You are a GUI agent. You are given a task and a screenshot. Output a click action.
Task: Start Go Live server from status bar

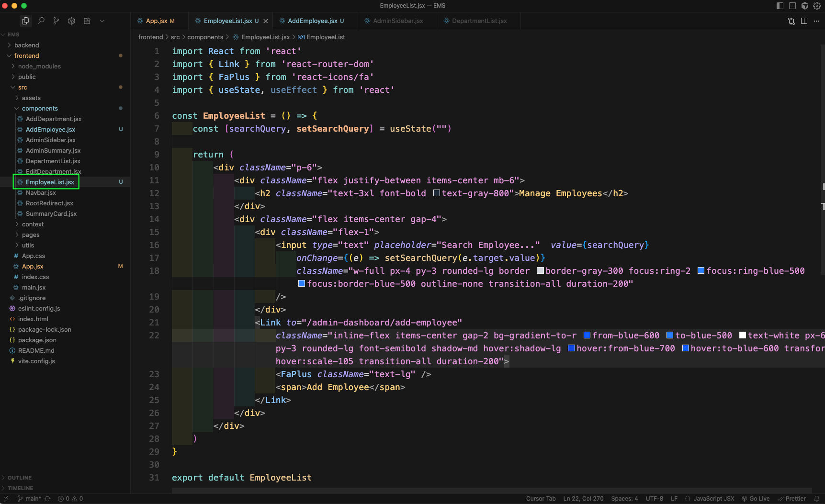756,499
